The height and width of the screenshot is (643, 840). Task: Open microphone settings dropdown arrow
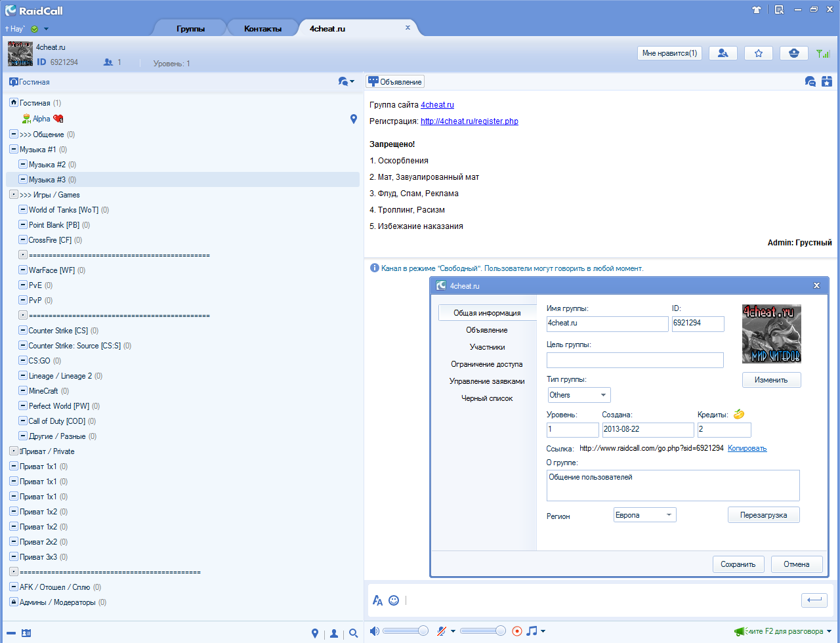click(453, 632)
